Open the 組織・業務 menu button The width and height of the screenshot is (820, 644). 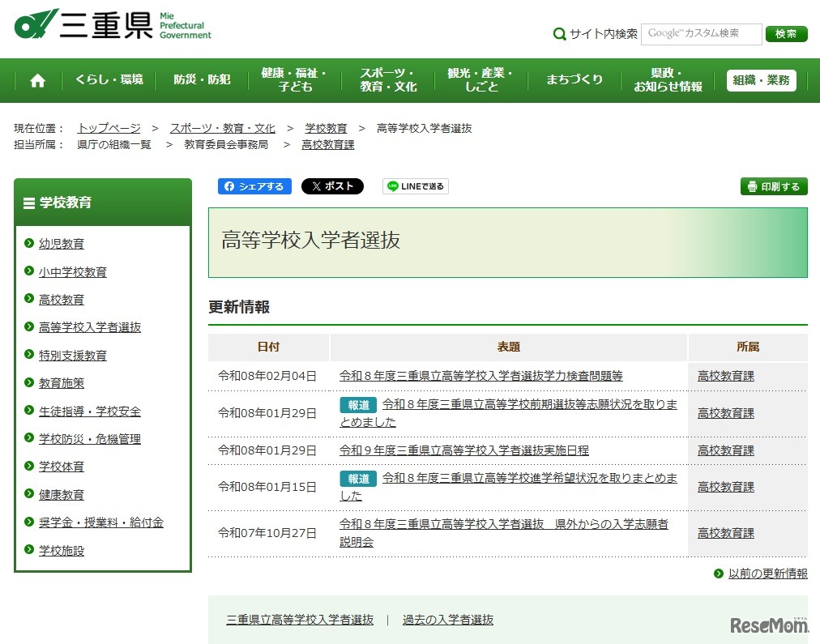pyautogui.click(x=760, y=80)
